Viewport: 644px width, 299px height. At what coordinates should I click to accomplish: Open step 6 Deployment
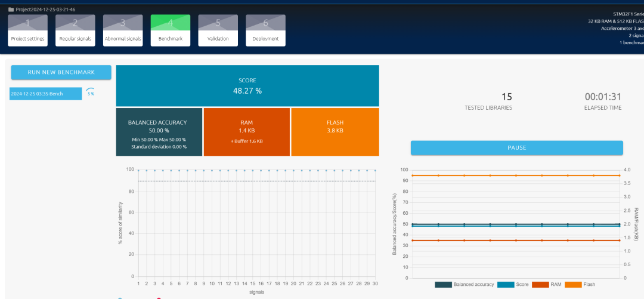pos(265,30)
